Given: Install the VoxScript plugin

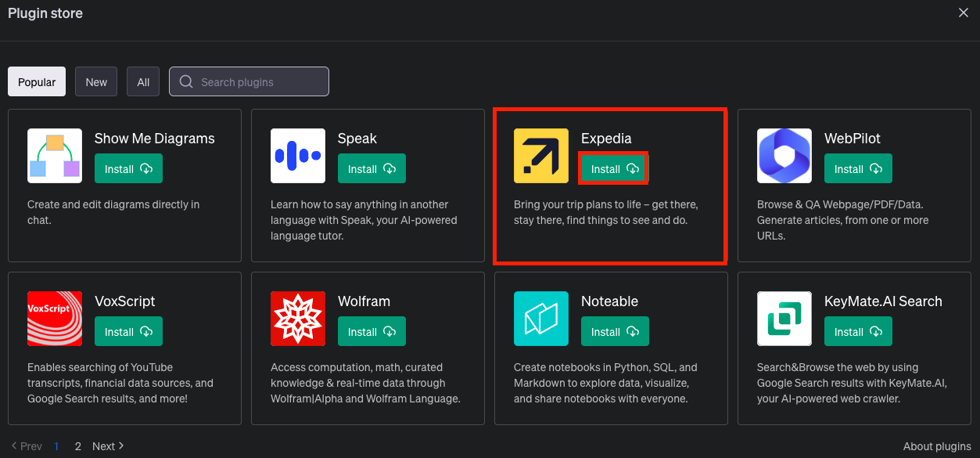Looking at the screenshot, I should coord(128,332).
